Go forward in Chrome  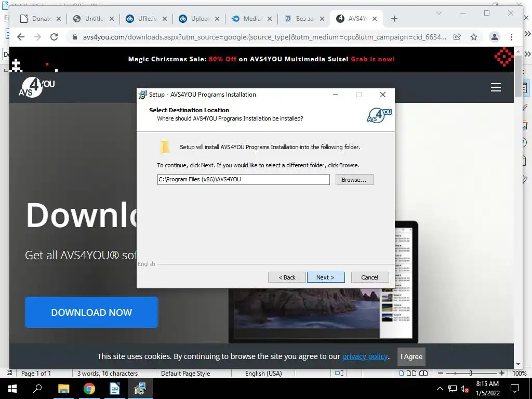[37, 37]
